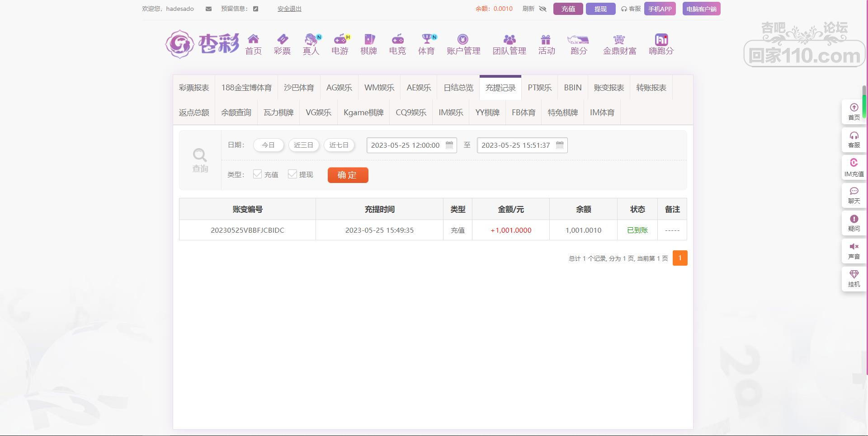Click page 1 pagination button
This screenshot has height=436, width=868.
tap(679, 258)
